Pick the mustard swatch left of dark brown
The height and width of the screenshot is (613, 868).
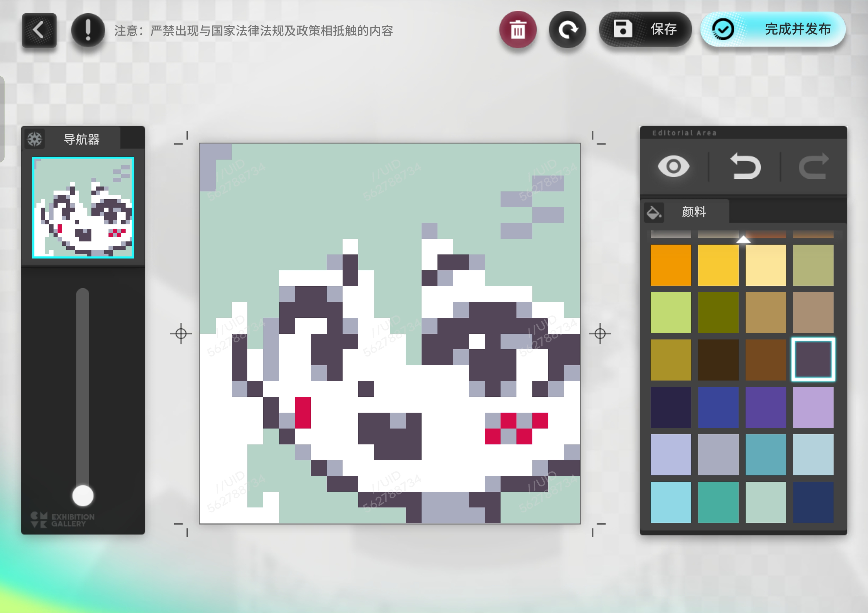[671, 360]
